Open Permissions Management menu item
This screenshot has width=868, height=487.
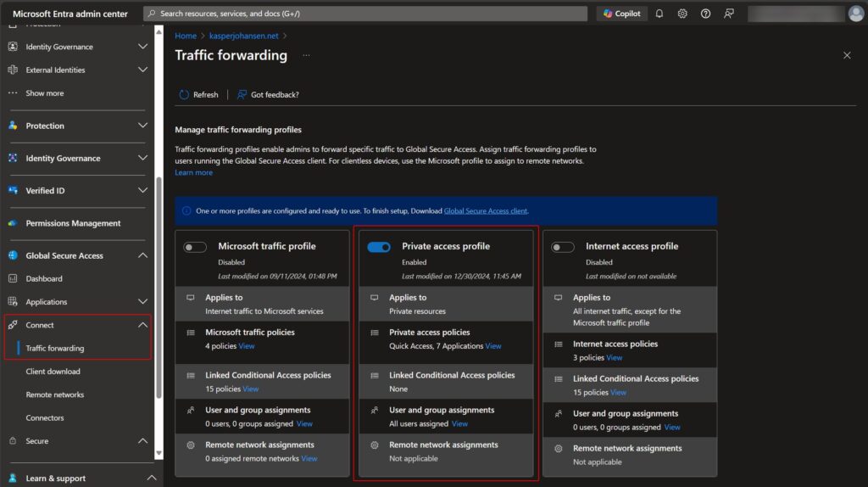pyautogui.click(x=73, y=223)
